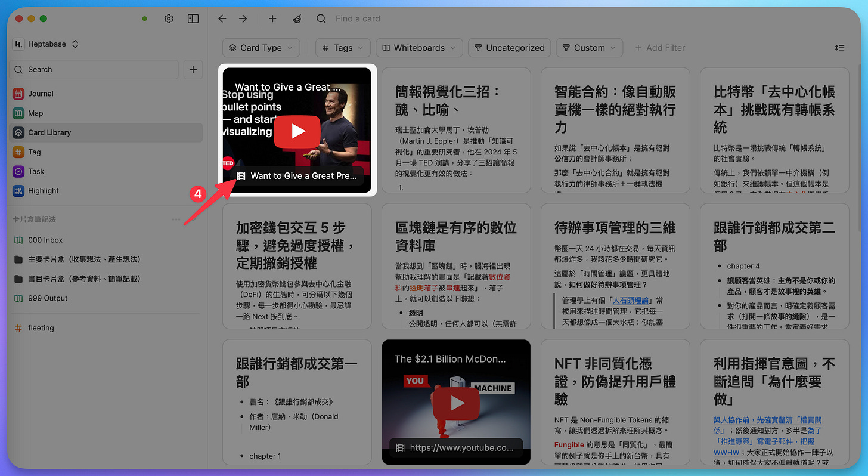
Task: Open the Custom filter dropdown
Action: 590,48
